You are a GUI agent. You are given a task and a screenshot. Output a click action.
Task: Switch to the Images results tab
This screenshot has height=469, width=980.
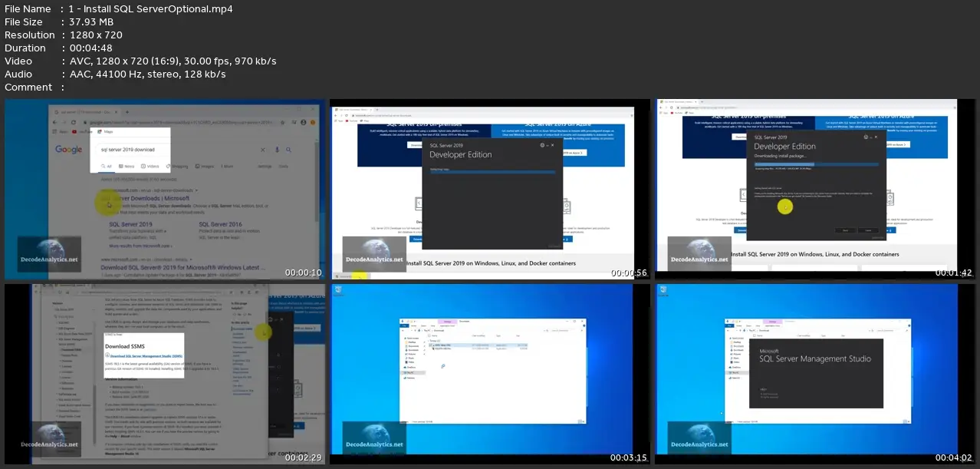pos(204,167)
